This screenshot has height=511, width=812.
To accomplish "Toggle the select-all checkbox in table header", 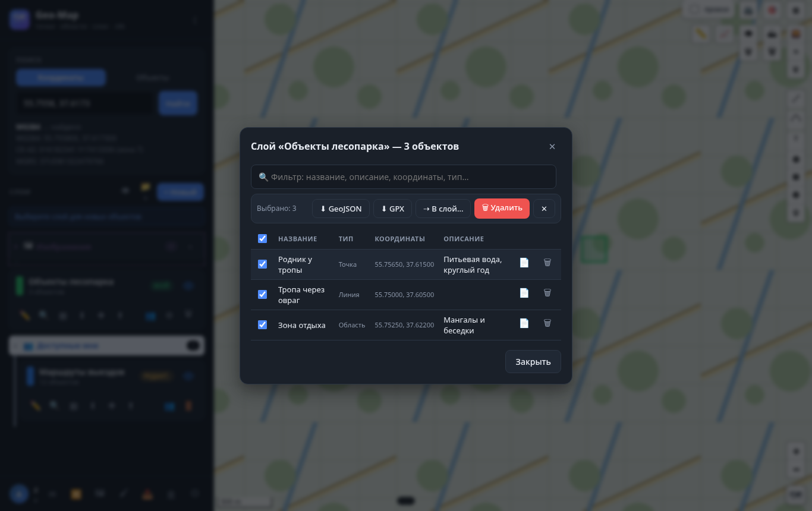I will click(262, 238).
